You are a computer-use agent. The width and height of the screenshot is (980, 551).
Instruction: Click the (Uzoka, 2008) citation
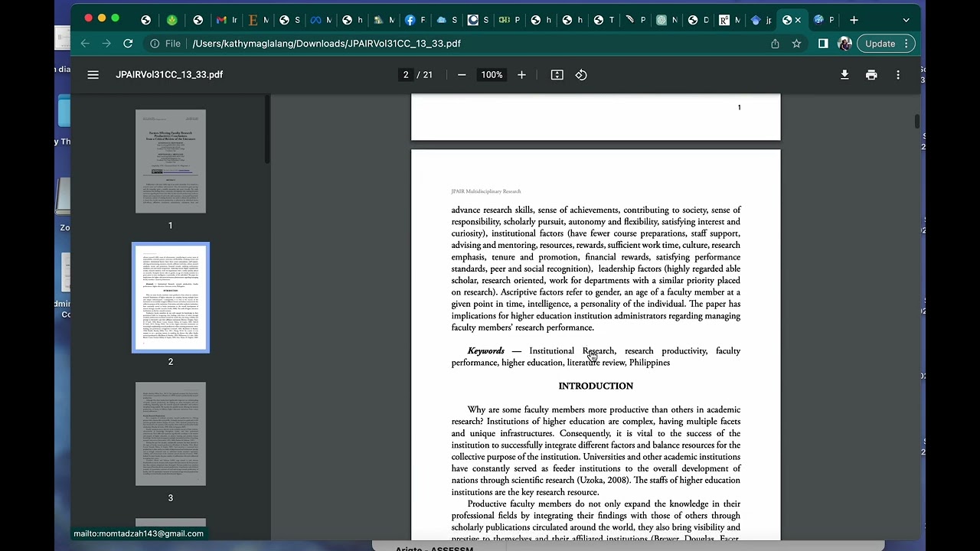tap(604, 481)
